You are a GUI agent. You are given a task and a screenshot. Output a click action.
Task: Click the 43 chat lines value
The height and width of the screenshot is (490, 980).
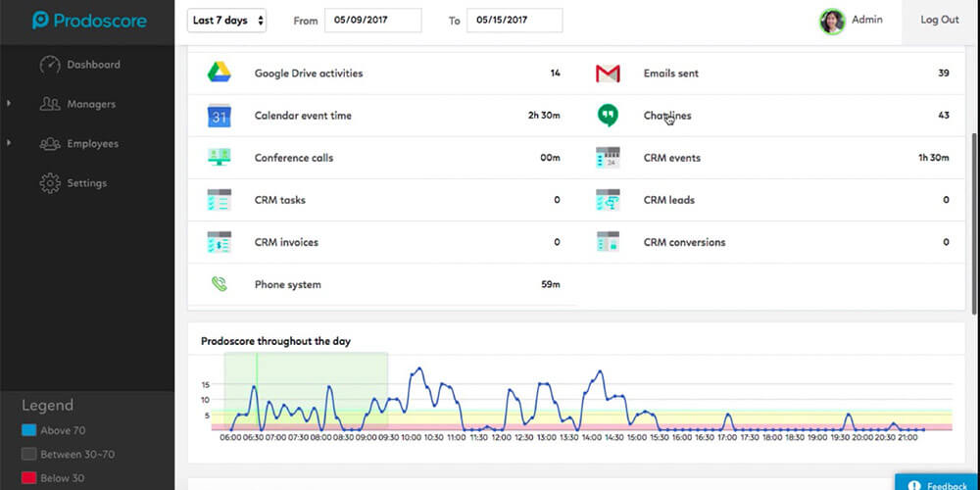coord(943,115)
